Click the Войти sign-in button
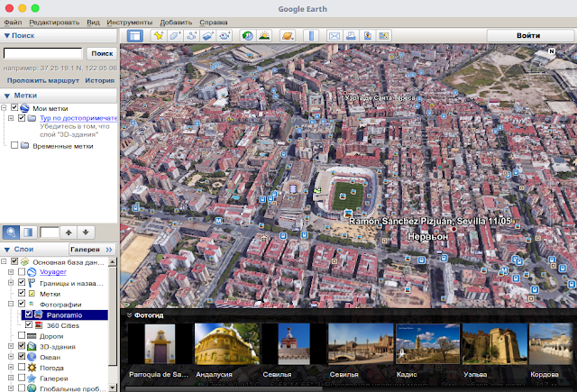This screenshot has height=392, width=577. (528, 36)
